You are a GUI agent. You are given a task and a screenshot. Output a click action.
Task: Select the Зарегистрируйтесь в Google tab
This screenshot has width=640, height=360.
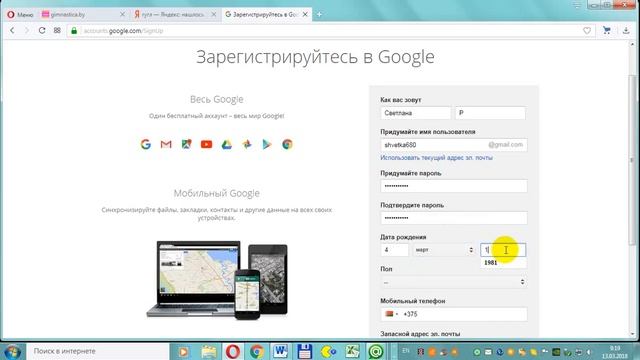pyautogui.click(x=267, y=14)
